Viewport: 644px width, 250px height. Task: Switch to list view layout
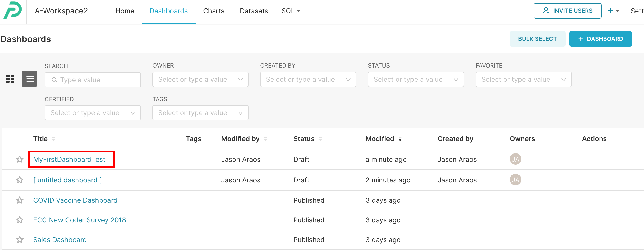29,79
